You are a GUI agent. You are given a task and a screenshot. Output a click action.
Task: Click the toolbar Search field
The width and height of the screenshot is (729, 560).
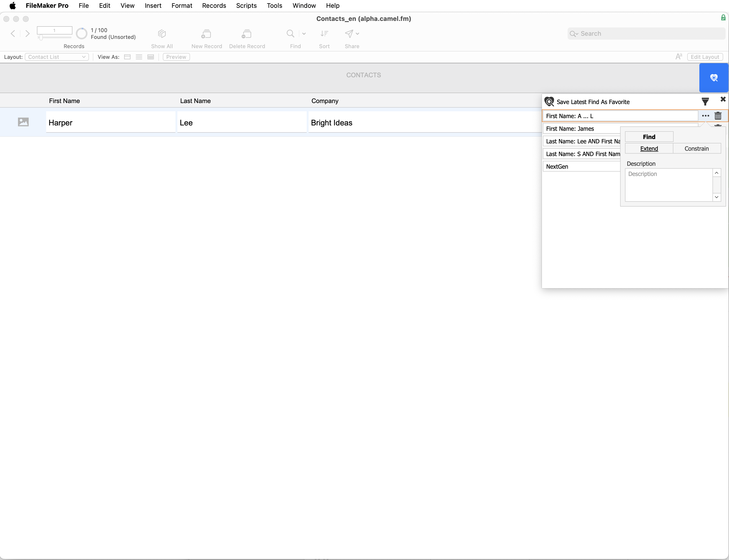pos(646,34)
